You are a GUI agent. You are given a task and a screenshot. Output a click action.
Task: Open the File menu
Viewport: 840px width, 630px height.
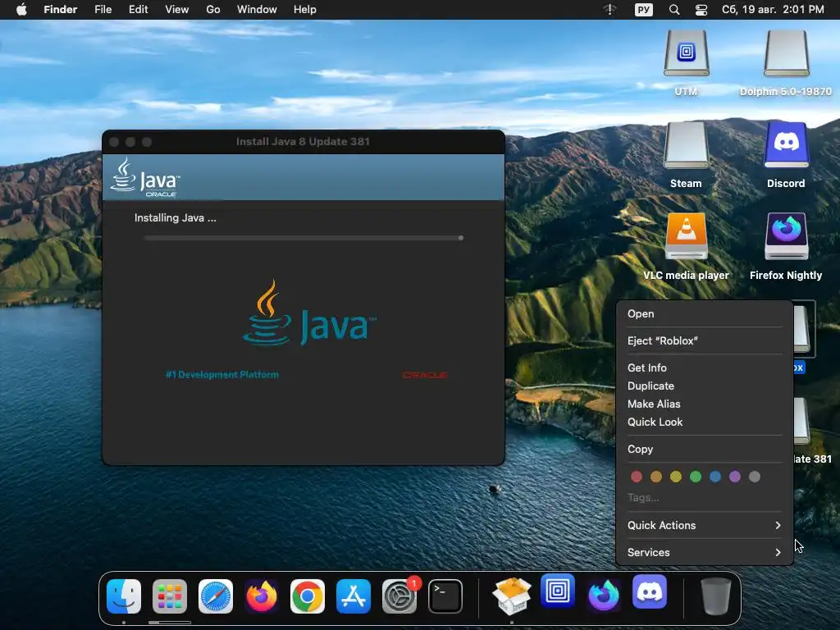pyautogui.click(x=103, y=10)
